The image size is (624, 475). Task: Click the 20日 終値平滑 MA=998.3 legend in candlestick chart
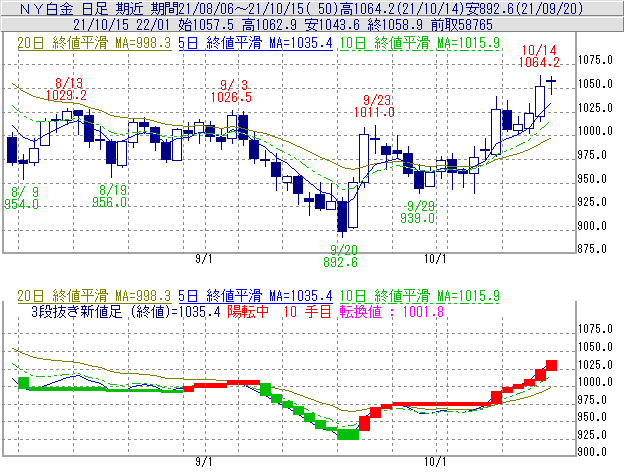94,43
